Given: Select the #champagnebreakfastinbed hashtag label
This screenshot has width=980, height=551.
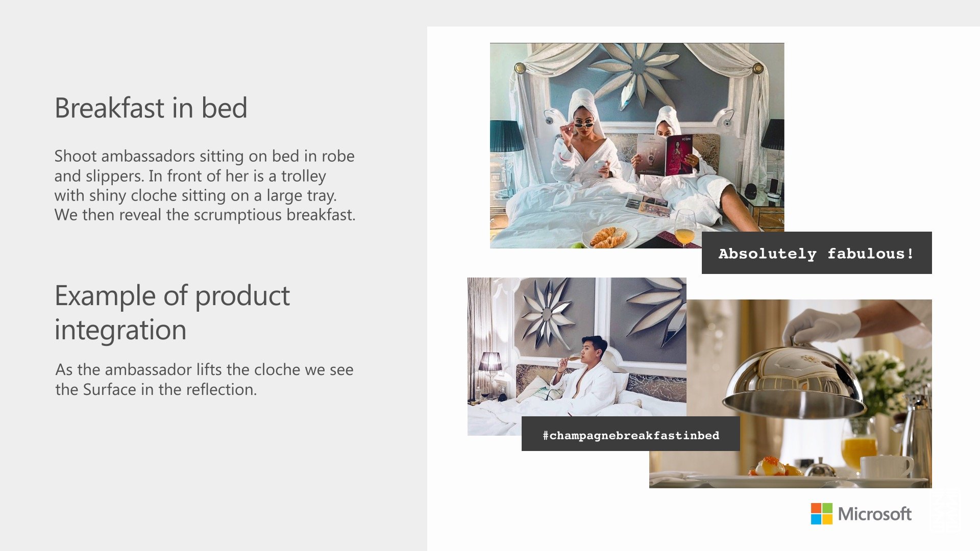Looking at the screenshot, I should (630, 435).
